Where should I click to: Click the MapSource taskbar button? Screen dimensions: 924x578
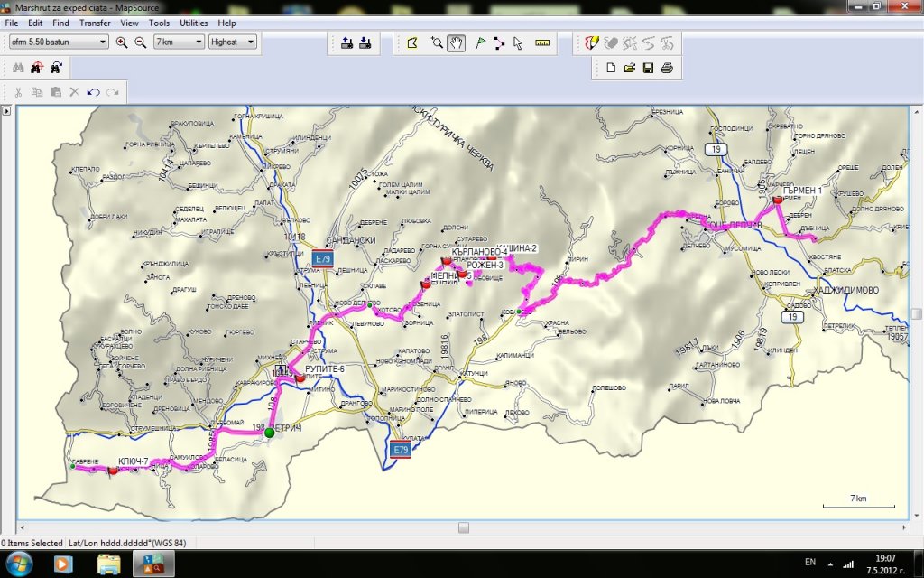click(153, 564)
